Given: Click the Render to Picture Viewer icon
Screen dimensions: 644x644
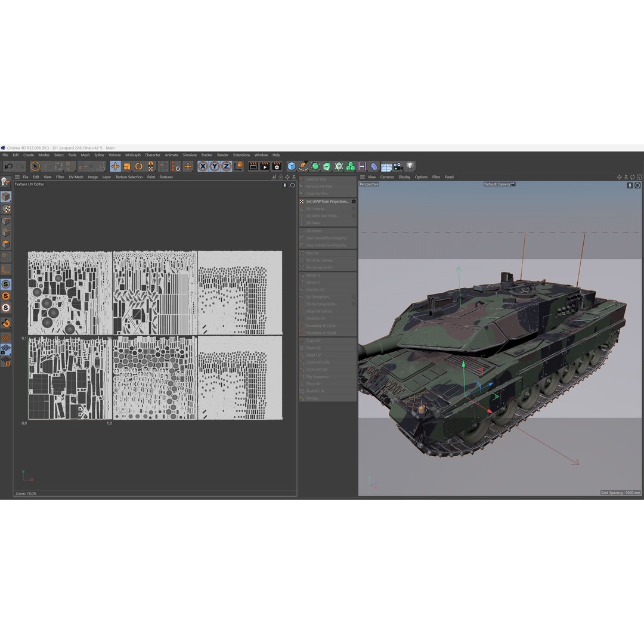Looking at the screenshot, I should pos(264,166).
